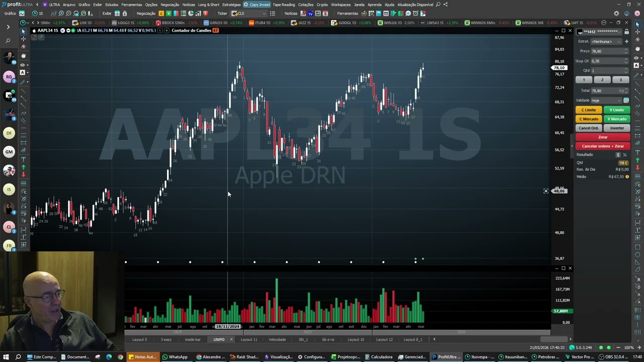Open the validity calendar icon
Screen dimensions: 644x362
[x=626, y=100]
